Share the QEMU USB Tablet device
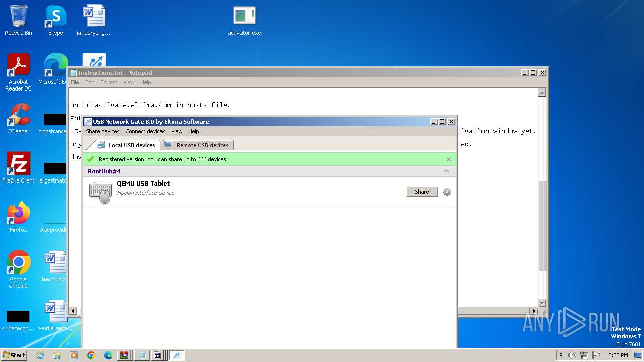Screen dimensions: 644x362 tap(422, 192)
